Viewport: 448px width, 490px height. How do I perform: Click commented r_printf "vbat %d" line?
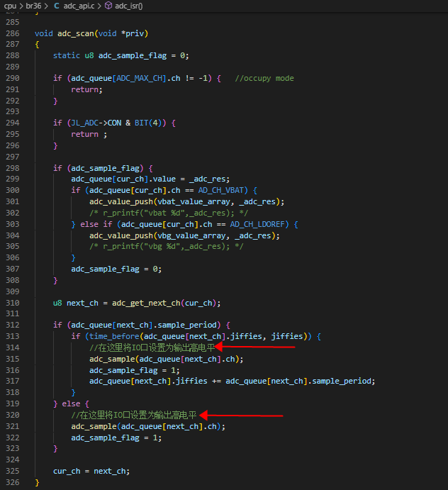[x=169, y=213]
